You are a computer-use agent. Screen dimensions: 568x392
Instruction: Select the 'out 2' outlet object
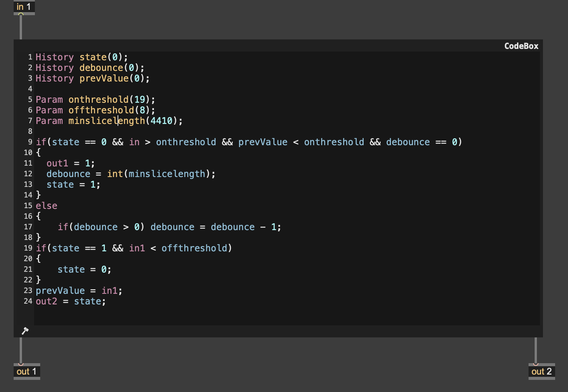pos(541,372)
